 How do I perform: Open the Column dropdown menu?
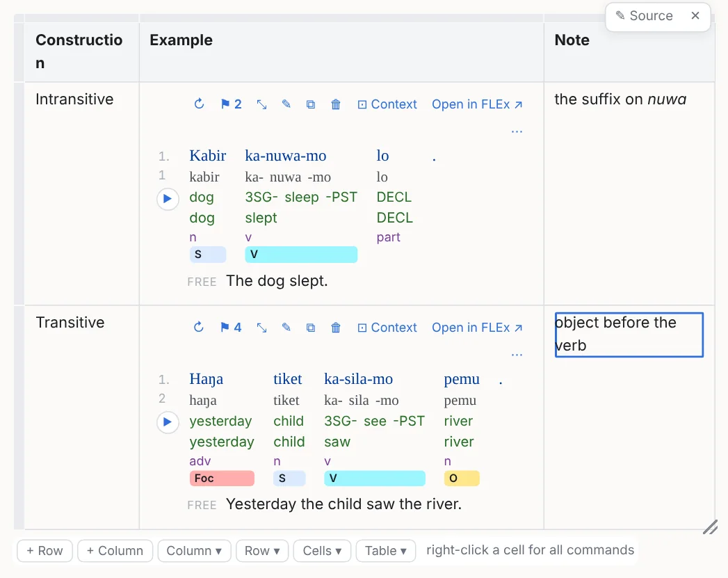pos(194,551)
